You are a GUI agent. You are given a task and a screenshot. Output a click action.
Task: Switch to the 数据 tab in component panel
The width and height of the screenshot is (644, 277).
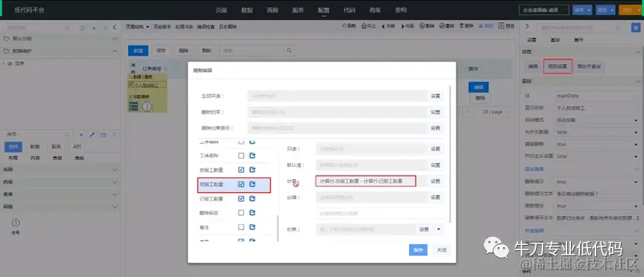(x=35, y=147)
